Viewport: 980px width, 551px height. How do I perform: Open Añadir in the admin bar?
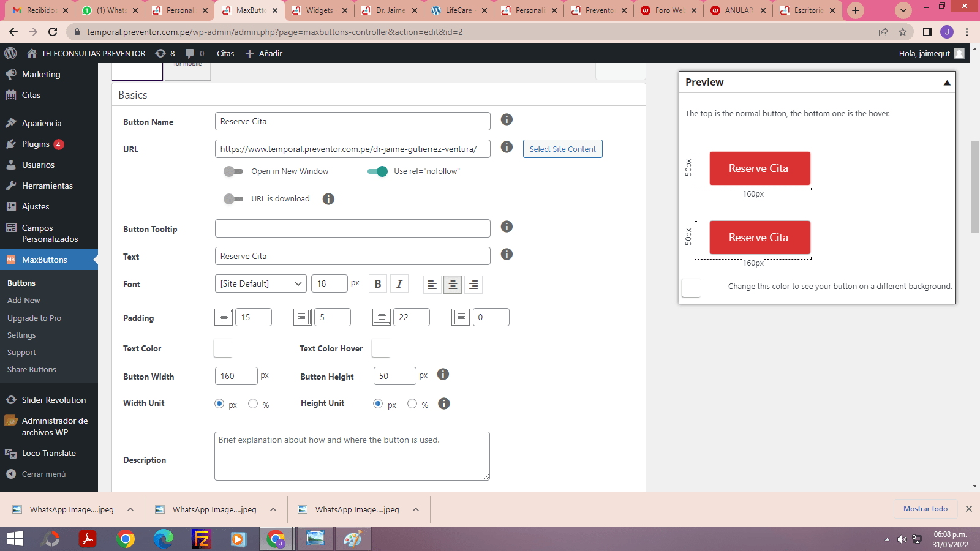click(264, 53)
